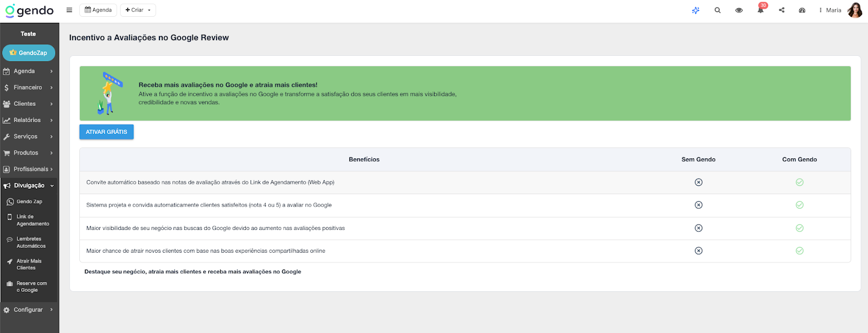Open the search magnifier icon
This screenshot has height=333, width=868.
[718, 10]
